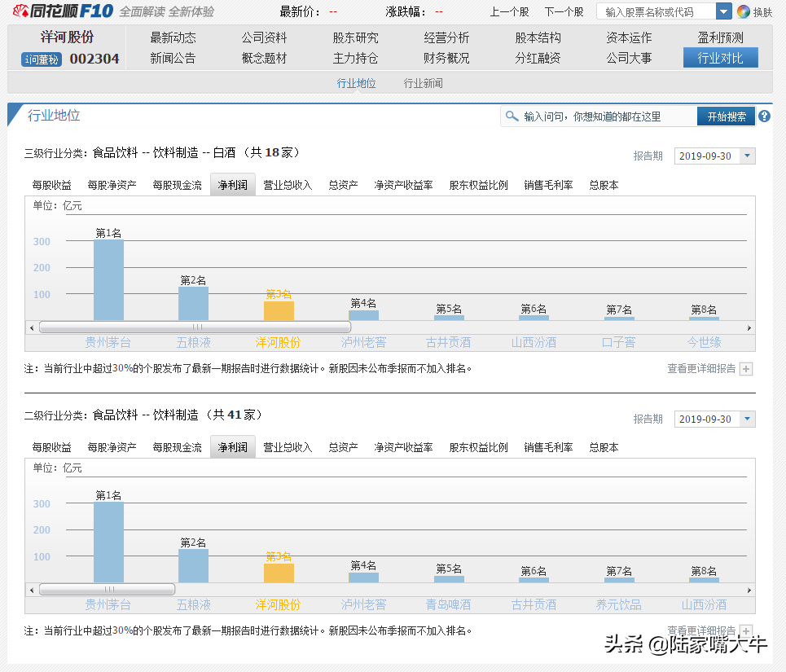This screenshot has width=786, height=672.
Task: Click the 同花顺 F10 logo
Action: pos(63,11)
